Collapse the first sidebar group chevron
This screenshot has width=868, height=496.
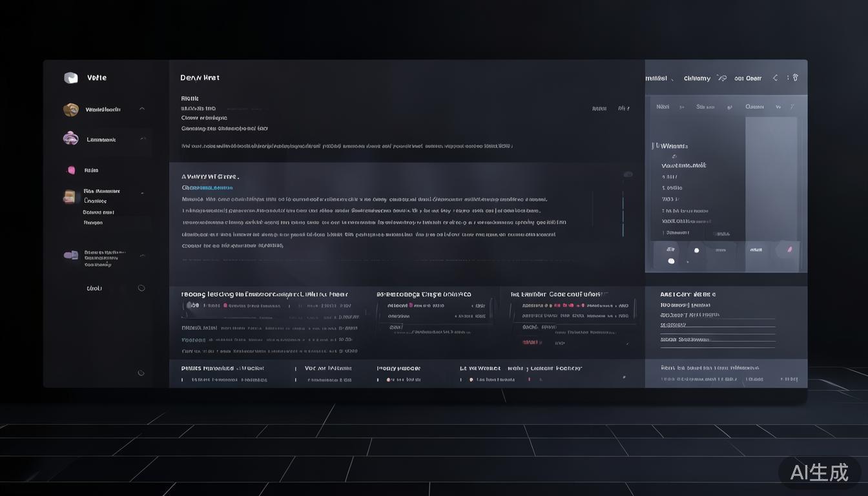pos(142,109)
